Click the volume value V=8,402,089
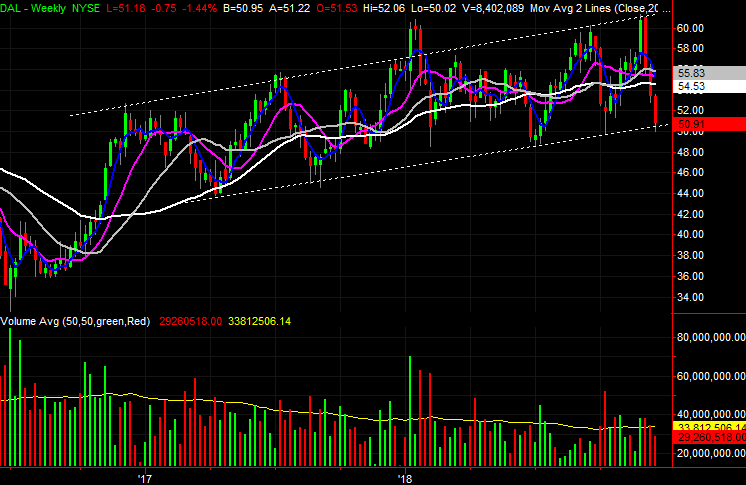 pos(493,8)
